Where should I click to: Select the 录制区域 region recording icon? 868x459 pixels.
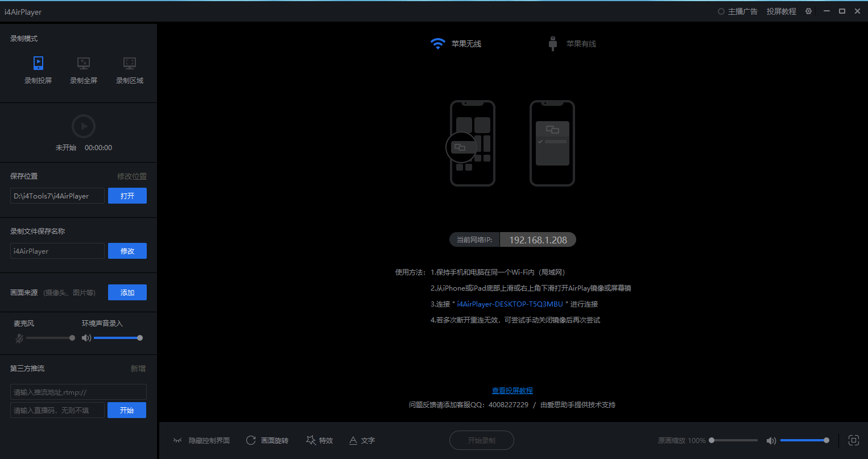point(130,63)
